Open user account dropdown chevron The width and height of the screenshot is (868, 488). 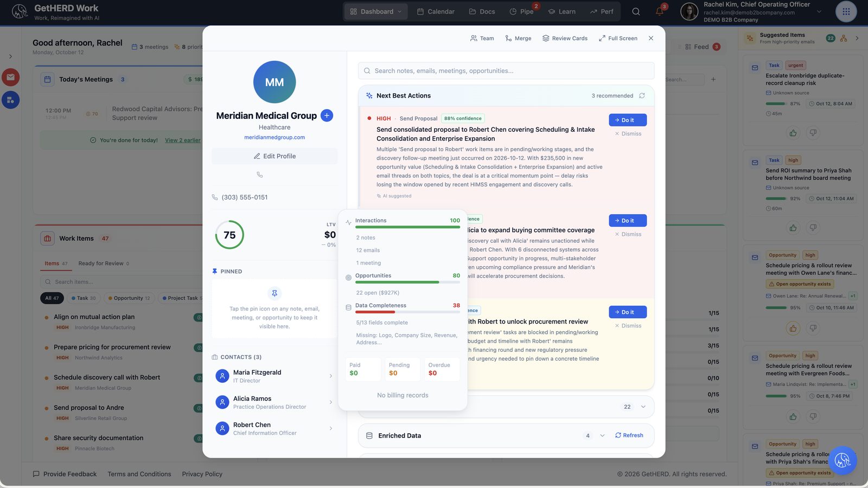click(819, 11)
